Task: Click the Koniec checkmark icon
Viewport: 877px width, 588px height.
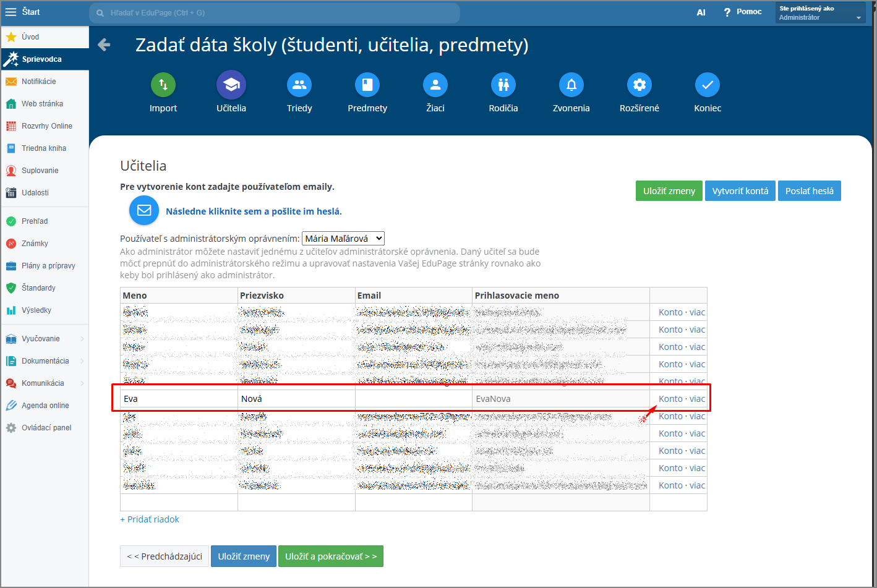Action: click(x=708, y=85)
